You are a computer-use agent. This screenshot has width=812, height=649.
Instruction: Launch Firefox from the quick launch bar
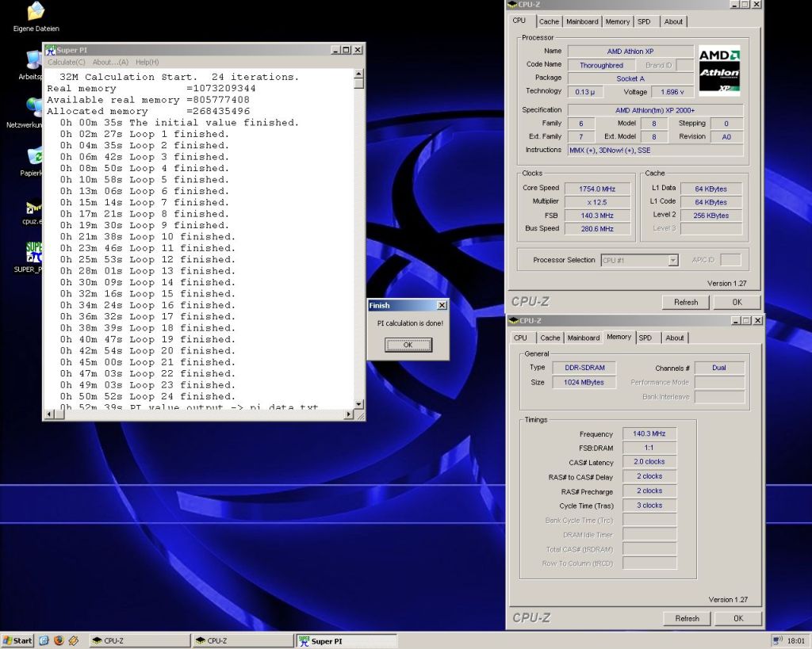59,641
